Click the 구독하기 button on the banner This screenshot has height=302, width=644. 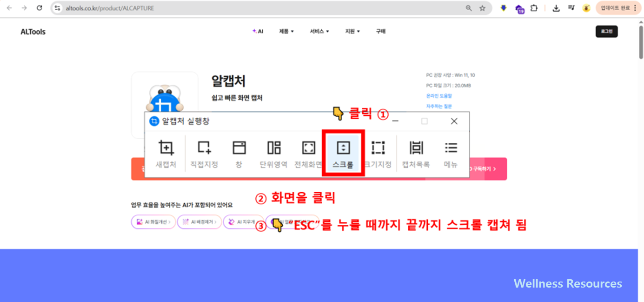point(485,169)
